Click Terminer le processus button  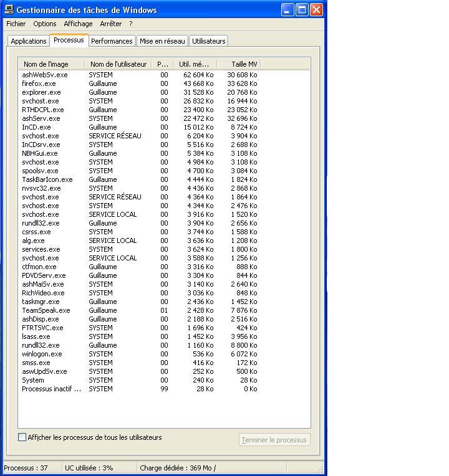(x=274, y=440)
